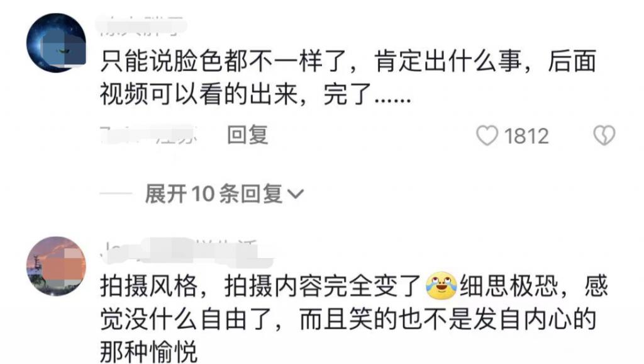The image size is (644, 364).
Task: Expand 展开10条回复 replies
Action: (214, 194)
